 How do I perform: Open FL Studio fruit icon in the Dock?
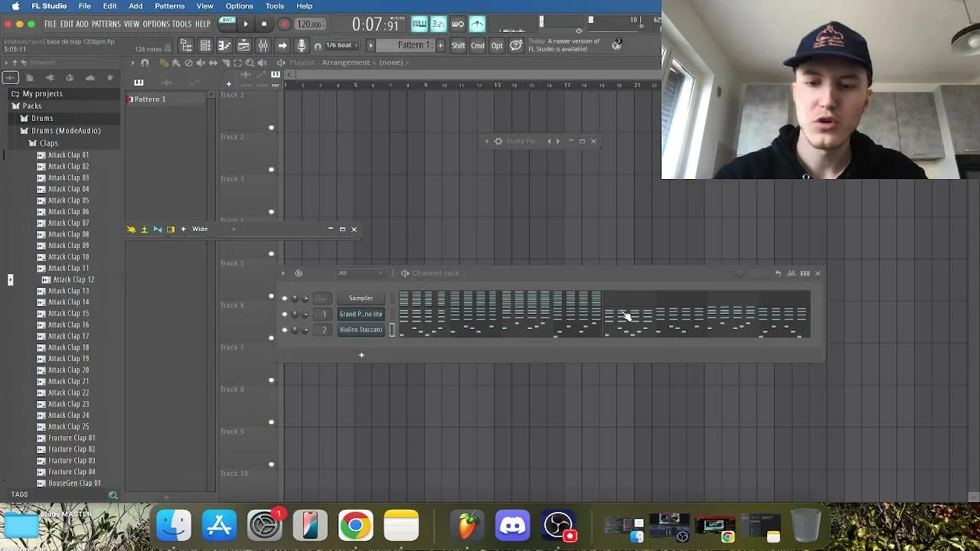[468, 526]
